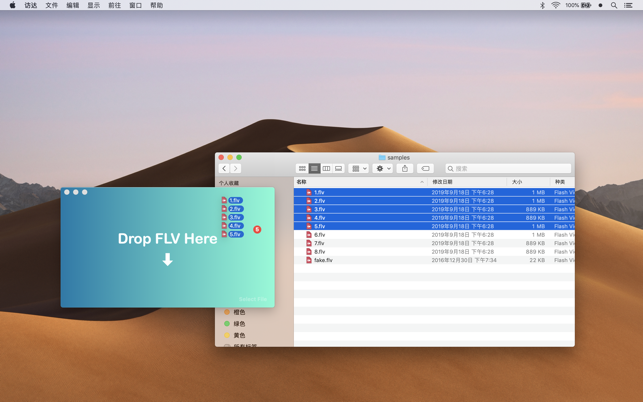The image size is (643, 402).
Task: Open the Apple menu
Action: 12,5
